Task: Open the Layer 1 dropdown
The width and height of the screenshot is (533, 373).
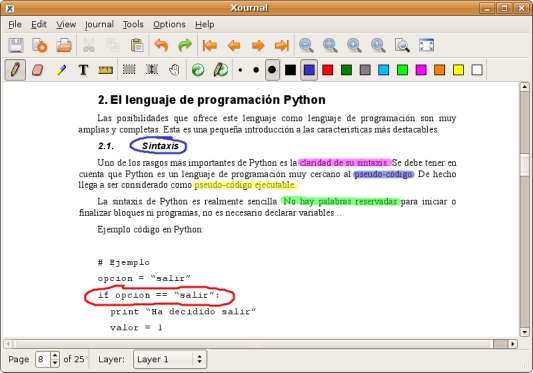Action: (x=170, y=359)
